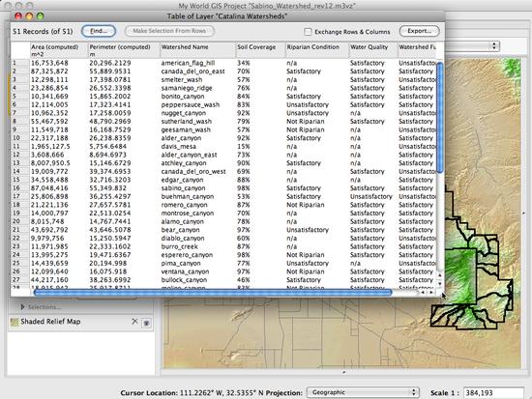532x399 pixels.
Task: Click the table vertical scroll down arrow
Action: [x=440, y=283]
